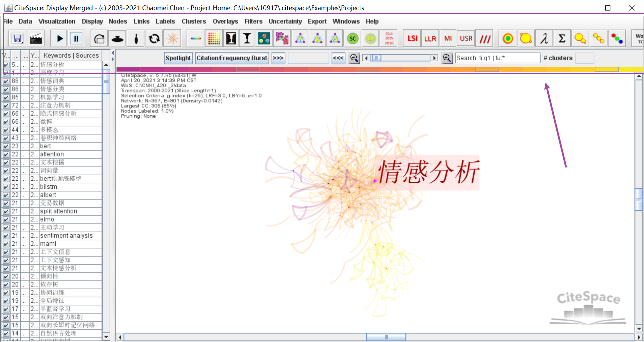
Task: Uncheck the split attention row
Action: [x=6, y=212]
